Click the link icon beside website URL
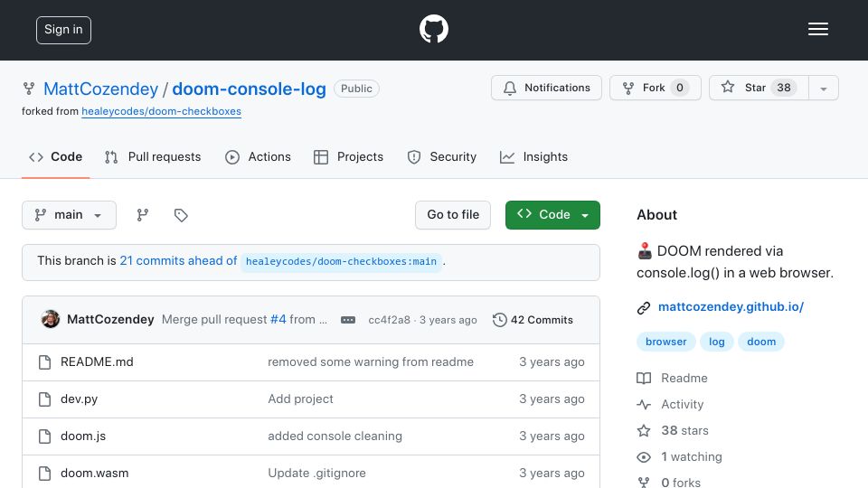The width and height of the screenshot is (868, 488). (x=643, y=307)
